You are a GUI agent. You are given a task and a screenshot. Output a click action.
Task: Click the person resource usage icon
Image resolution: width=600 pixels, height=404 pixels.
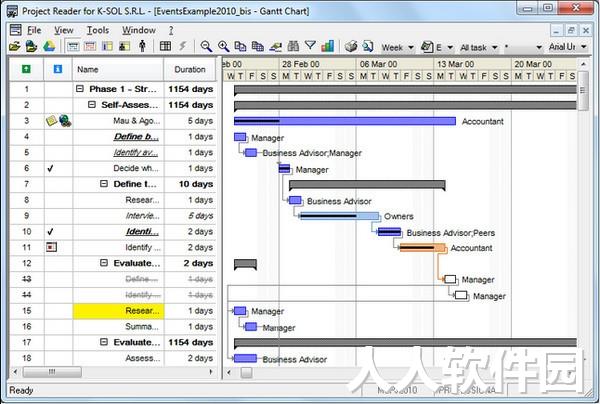point(142,46)
